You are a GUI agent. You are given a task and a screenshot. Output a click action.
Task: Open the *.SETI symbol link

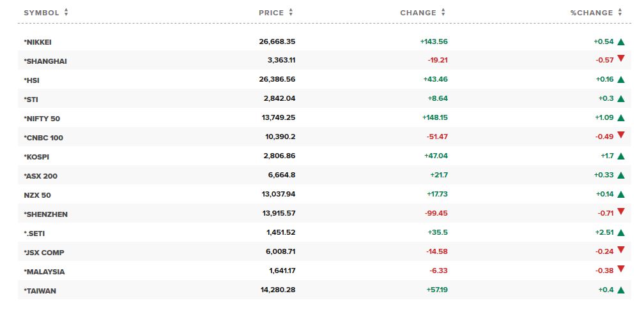(x=34, y=234)
